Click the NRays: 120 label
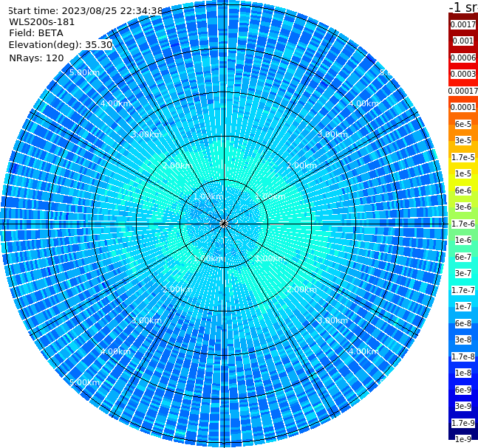This screenshot has width=478, height=448. coord(36,58)
